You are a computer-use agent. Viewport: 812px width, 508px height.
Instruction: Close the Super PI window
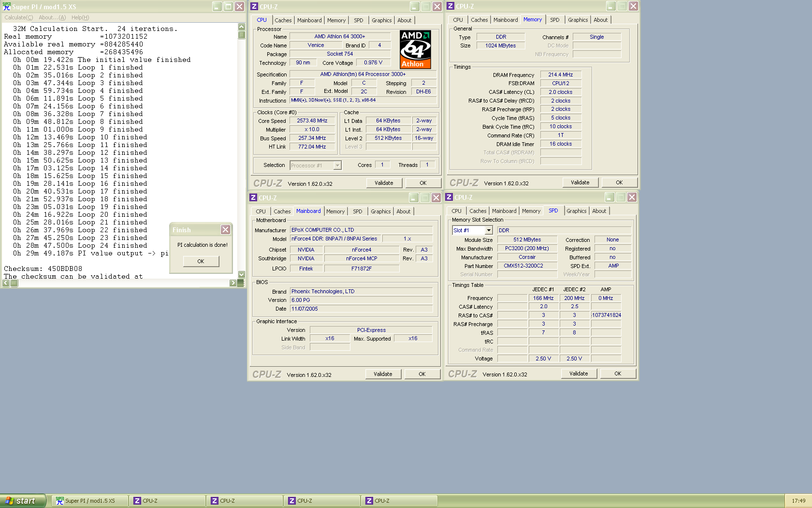click(239, 6)
